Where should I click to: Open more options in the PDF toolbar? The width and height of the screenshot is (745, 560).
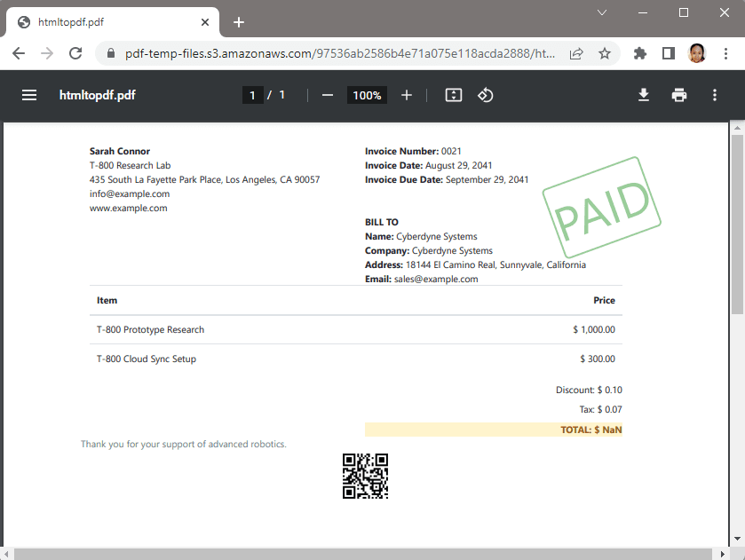[x=715, y=95]
